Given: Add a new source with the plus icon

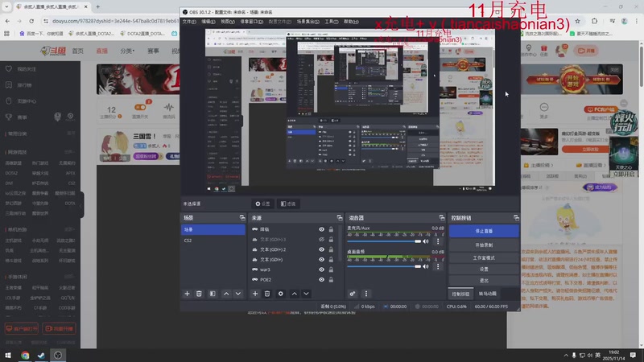Looking at the screenshot, I should 255,294.
